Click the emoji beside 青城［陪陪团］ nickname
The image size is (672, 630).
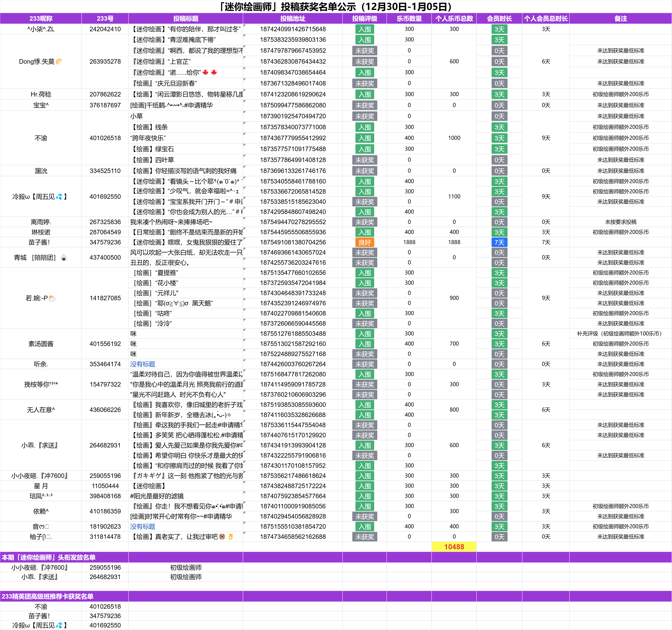coord(63,258)
